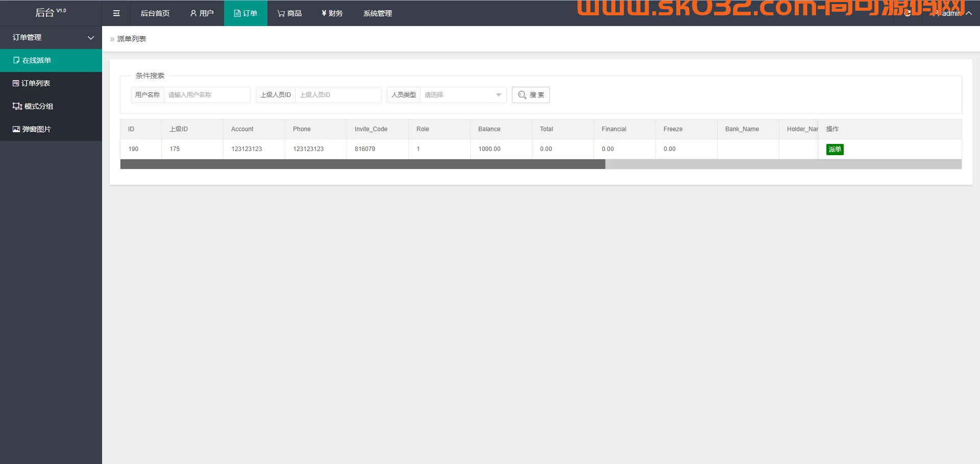Click the 弹窗图片 image icon
The image size is (980, 464).
click(16, 129)
